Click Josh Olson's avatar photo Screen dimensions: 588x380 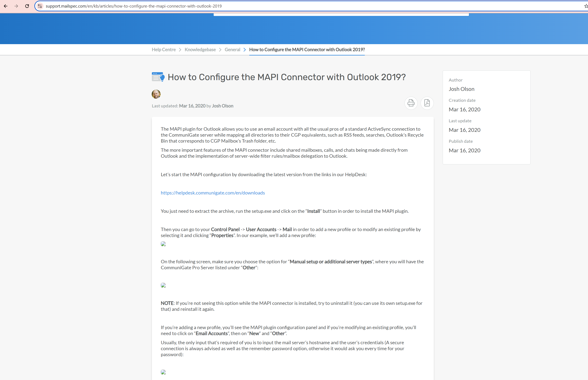pyautogui.click(x=156, y=94)
